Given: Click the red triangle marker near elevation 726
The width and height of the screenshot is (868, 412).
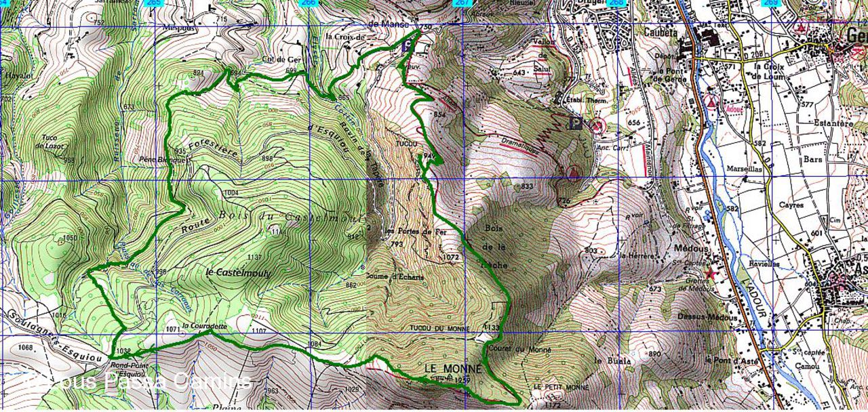Looking at the screenshot, I should click(x=574, y=173).
